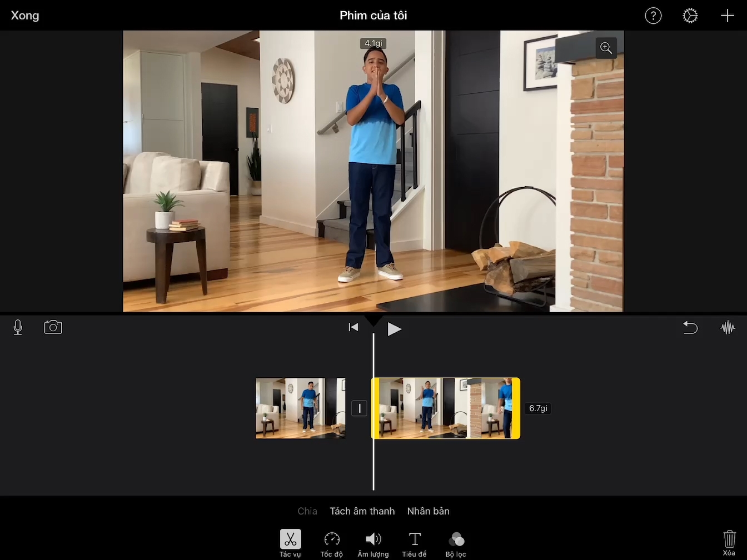Open Âm lượng volume controls
This screenshot has height=560, width=747.
[x=373, y=543]
